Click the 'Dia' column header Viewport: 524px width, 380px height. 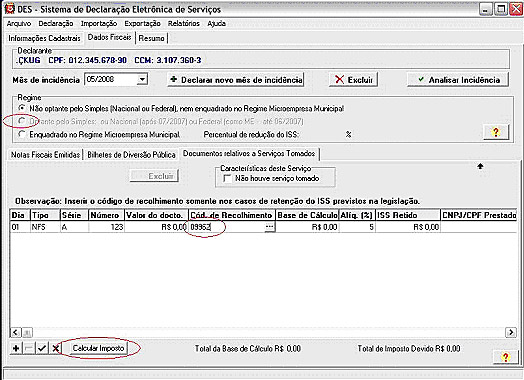(x=20, y=215)
